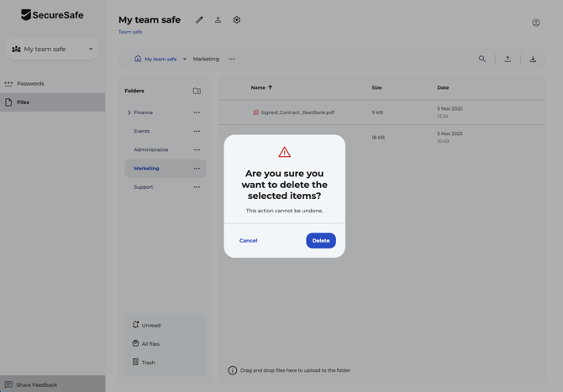Open Passwords in the sidebar

click(x=30, y=84)
